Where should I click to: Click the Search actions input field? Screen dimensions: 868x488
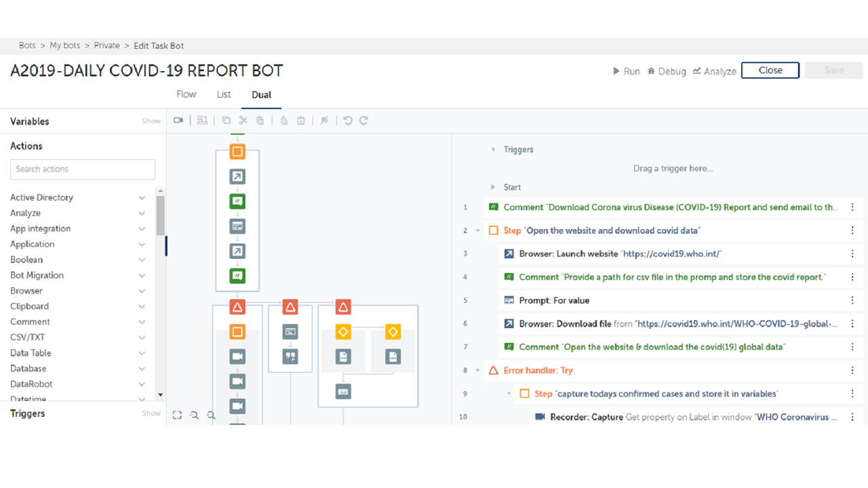83,169
